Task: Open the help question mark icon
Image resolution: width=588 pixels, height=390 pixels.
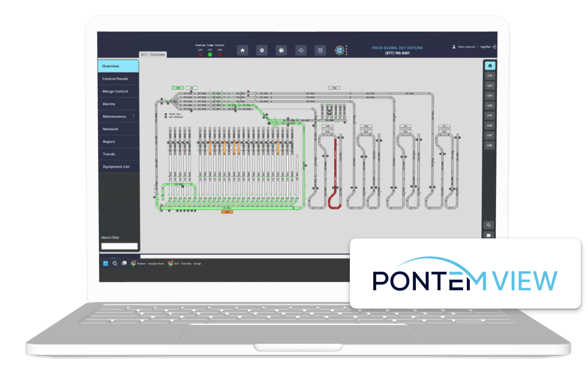Action: pos(281,50)
